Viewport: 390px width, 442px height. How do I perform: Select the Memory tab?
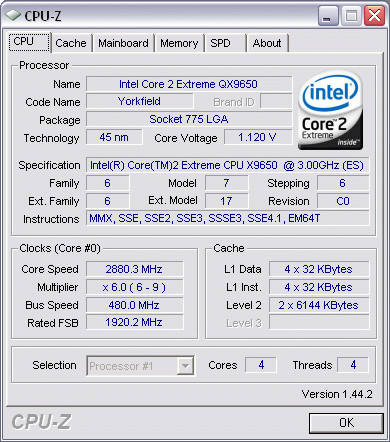(179, 43)
